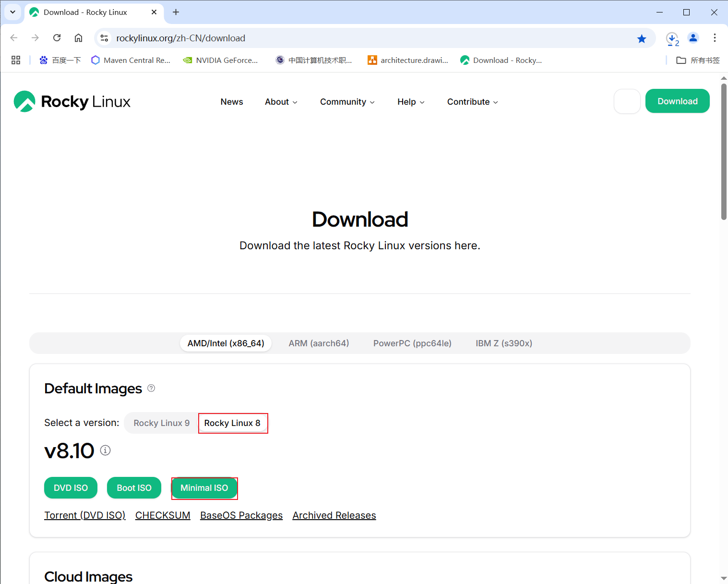This screenshot has width=728, height=584.
Task: Switch to IBM Z (s390x) tab
Action: (x=504, y=343)
